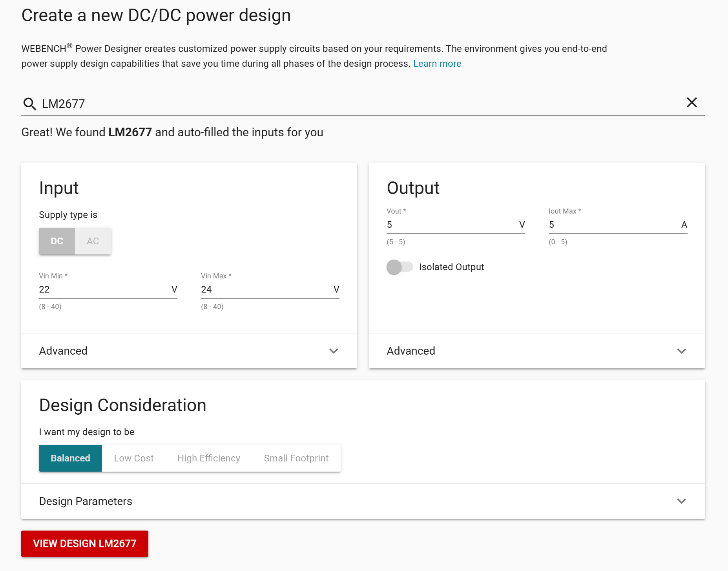Select DC supply type

[x=57, y=241]
